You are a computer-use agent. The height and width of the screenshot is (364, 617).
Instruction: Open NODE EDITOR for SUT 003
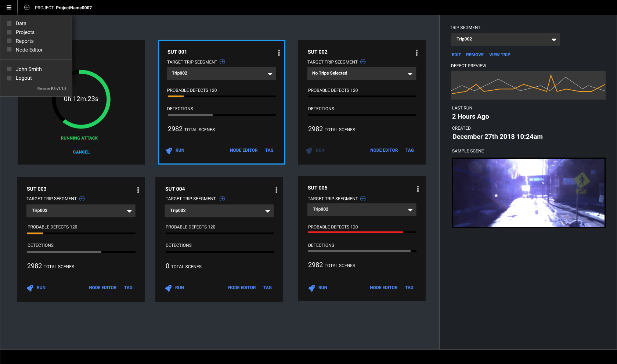click(x=103, y=288)
